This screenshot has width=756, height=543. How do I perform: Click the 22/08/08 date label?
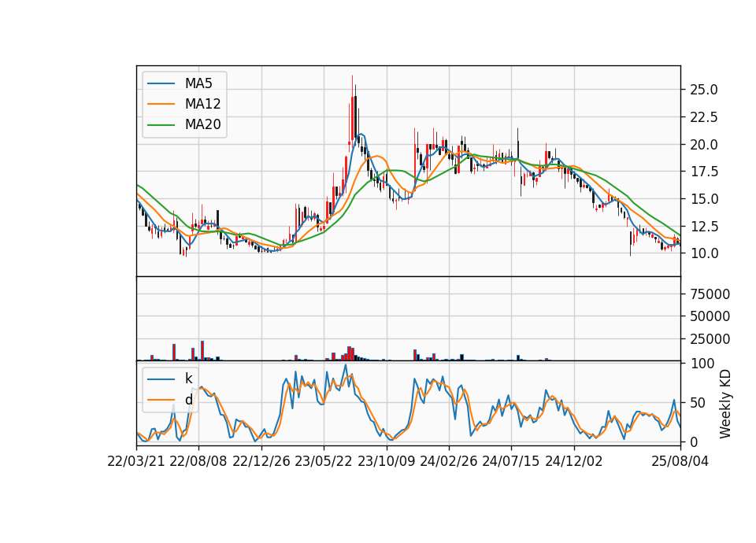coord(198,461)
